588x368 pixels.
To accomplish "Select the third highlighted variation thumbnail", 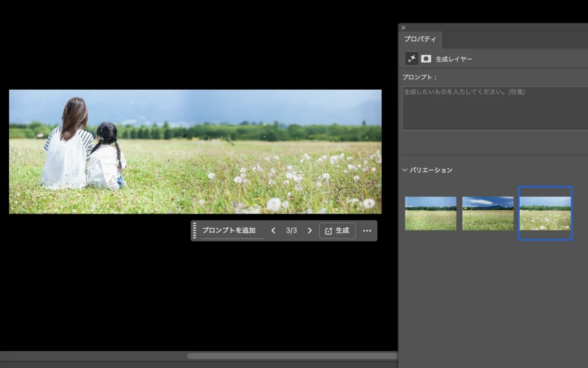I will [x=545, y=213].
